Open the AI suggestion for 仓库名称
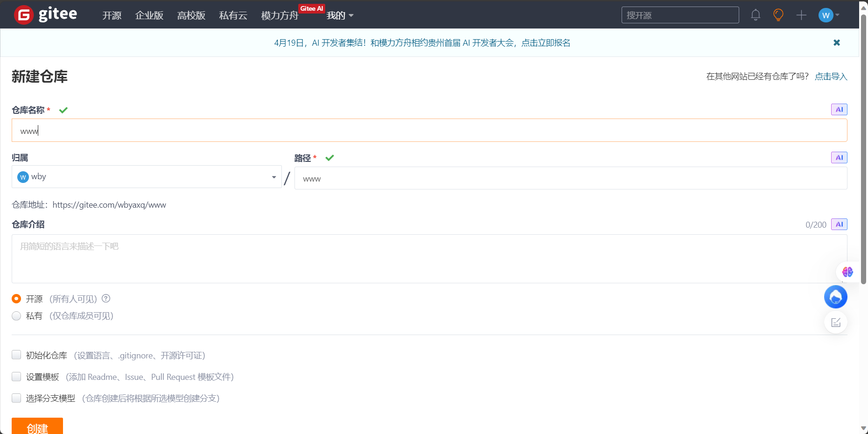 click(839, 109)
